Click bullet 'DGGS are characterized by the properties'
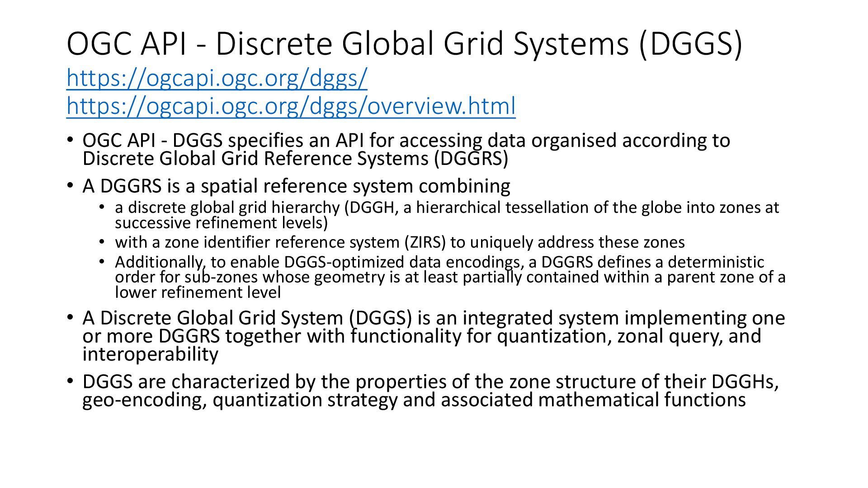The height and width of the screenshot is (488, 868). (x=431, y=391)
